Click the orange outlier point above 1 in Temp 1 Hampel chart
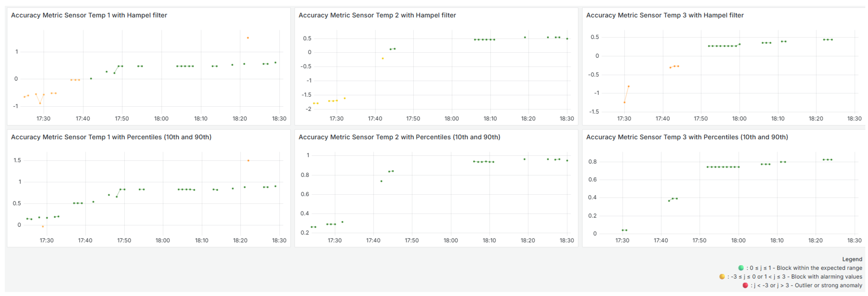 tap(248, 38)
